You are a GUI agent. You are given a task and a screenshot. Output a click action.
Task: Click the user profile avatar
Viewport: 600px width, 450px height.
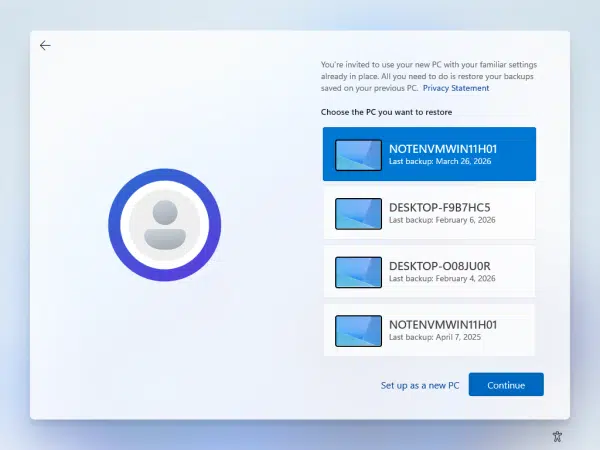pyautogui.click(x=165, y=225)
